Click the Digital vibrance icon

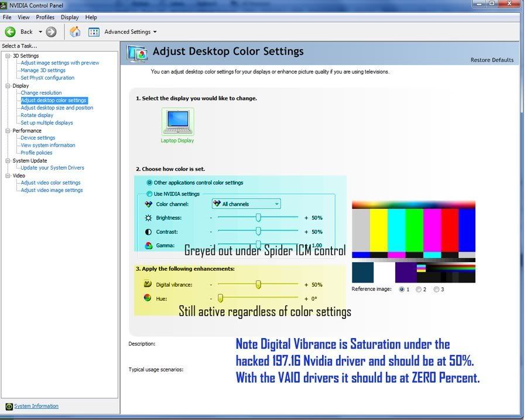coord(148,284)
